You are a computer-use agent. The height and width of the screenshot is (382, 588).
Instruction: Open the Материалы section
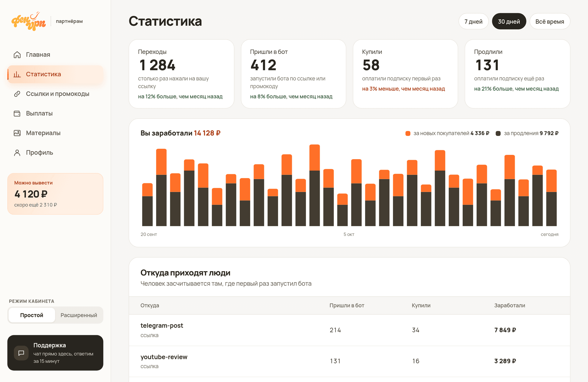55,133
